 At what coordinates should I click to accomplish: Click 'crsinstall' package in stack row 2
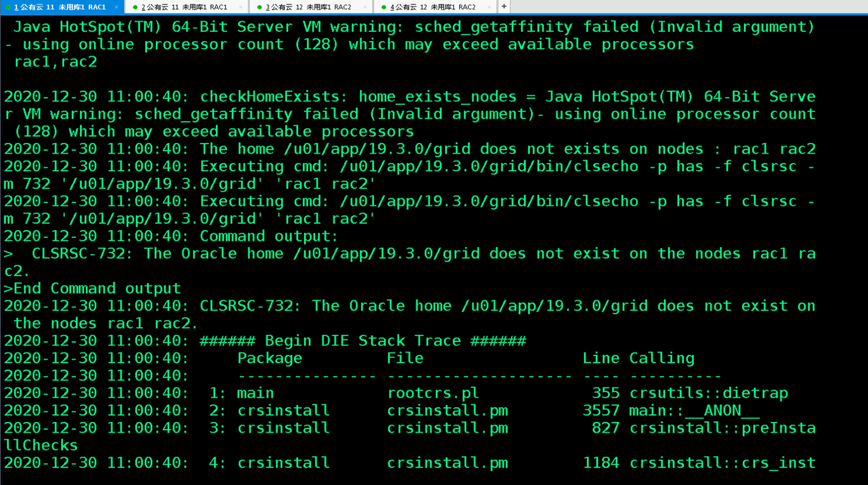(x=283, y=411)
